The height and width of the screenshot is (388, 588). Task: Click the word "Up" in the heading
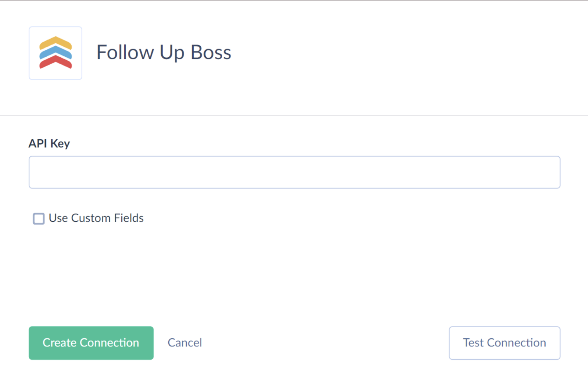[172, 52]
